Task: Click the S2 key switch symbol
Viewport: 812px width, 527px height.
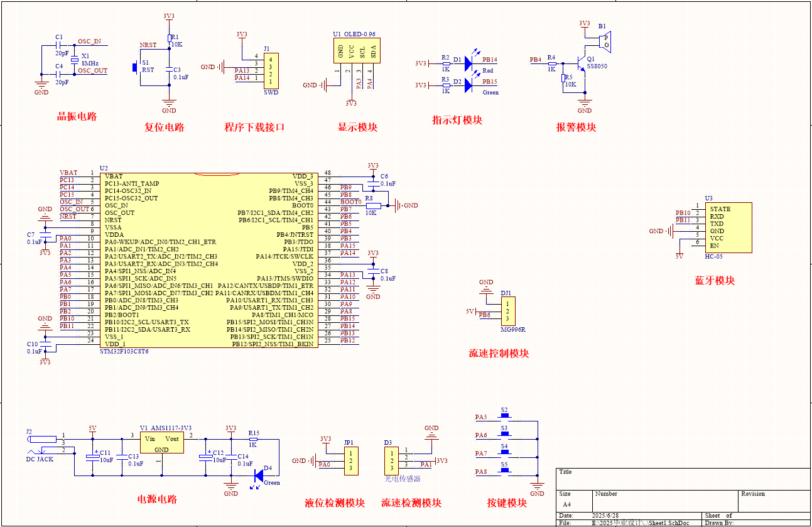Action: pos(506,417)
